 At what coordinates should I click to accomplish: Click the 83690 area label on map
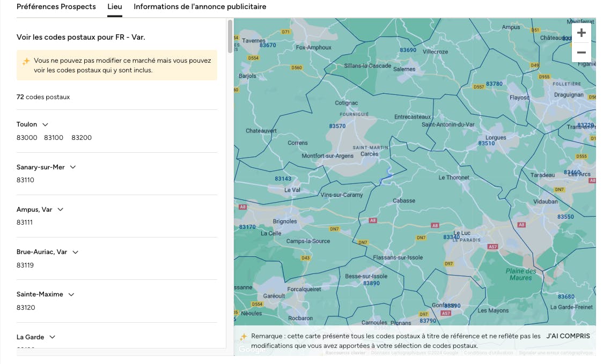[408, 50]
